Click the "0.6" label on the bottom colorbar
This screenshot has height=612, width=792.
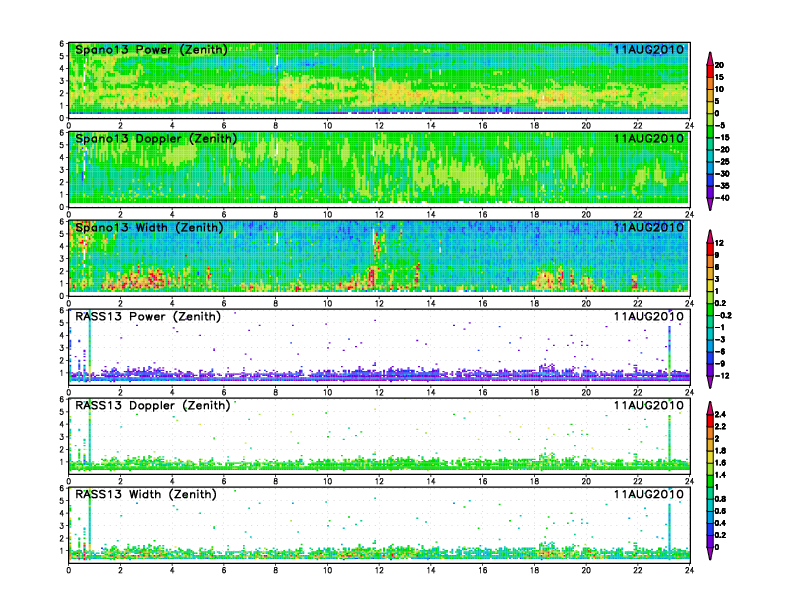click(720, 511)
